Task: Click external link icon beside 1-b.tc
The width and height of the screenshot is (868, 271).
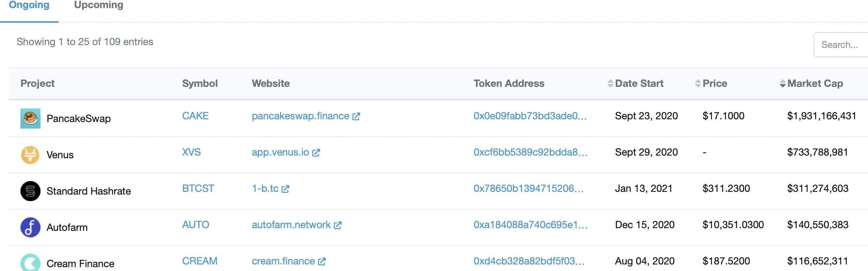Action: [x=285, y=189]
